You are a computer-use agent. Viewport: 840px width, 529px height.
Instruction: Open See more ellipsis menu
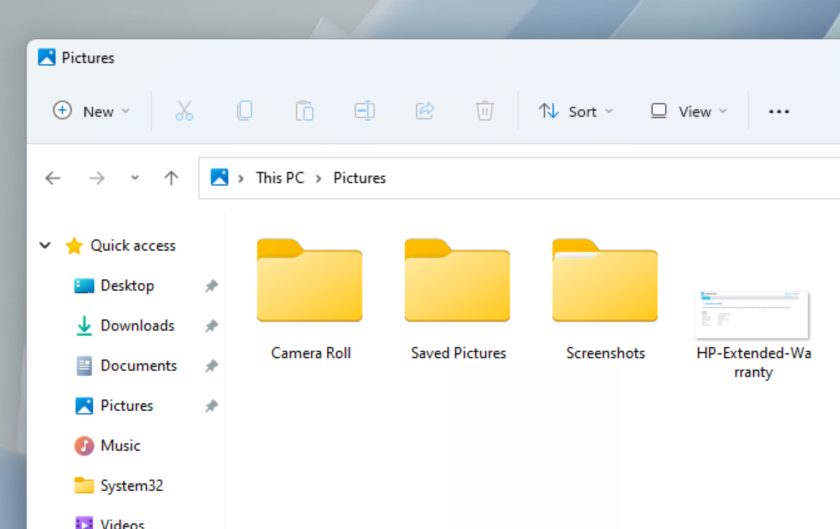[x=779, y=111]
